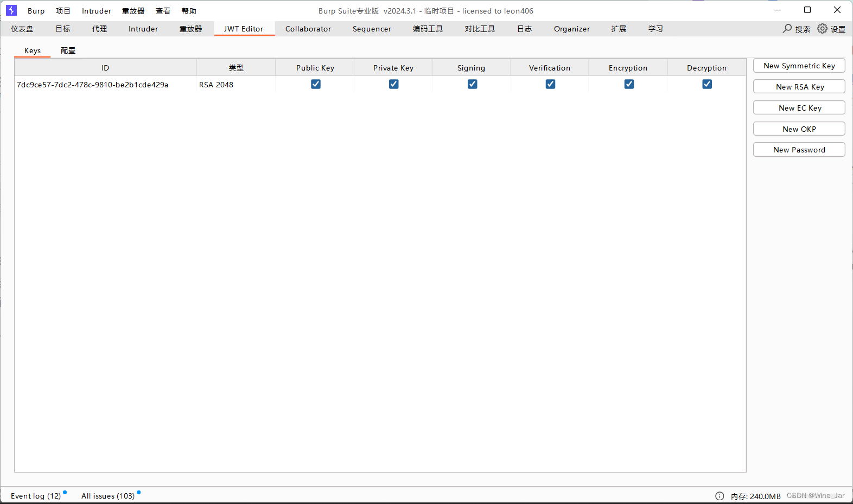Click the Signing column header

point(472,68)
